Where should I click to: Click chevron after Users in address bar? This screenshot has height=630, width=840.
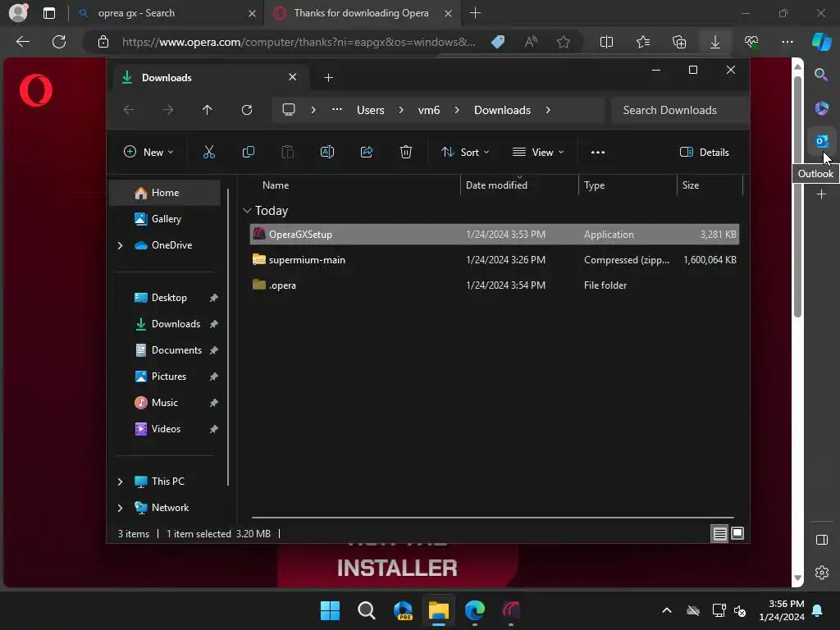coord(400,110)
